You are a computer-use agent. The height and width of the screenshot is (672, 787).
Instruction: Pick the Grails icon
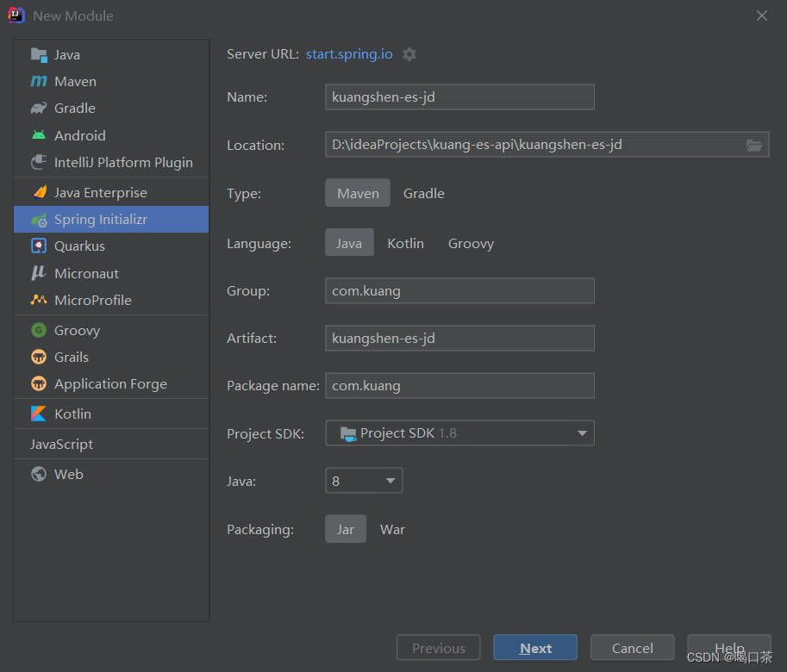point(39,357)
